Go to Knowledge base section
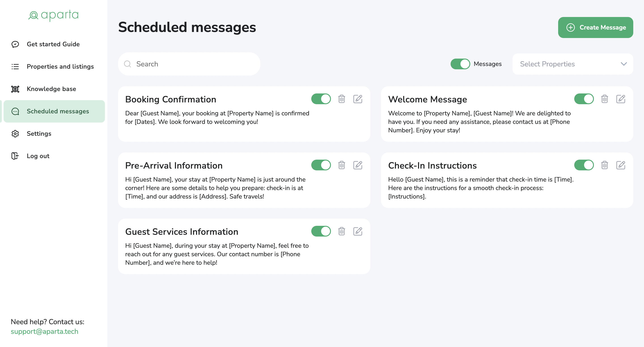The height and width of the screenshot is (347, 644). pos(51,89)
